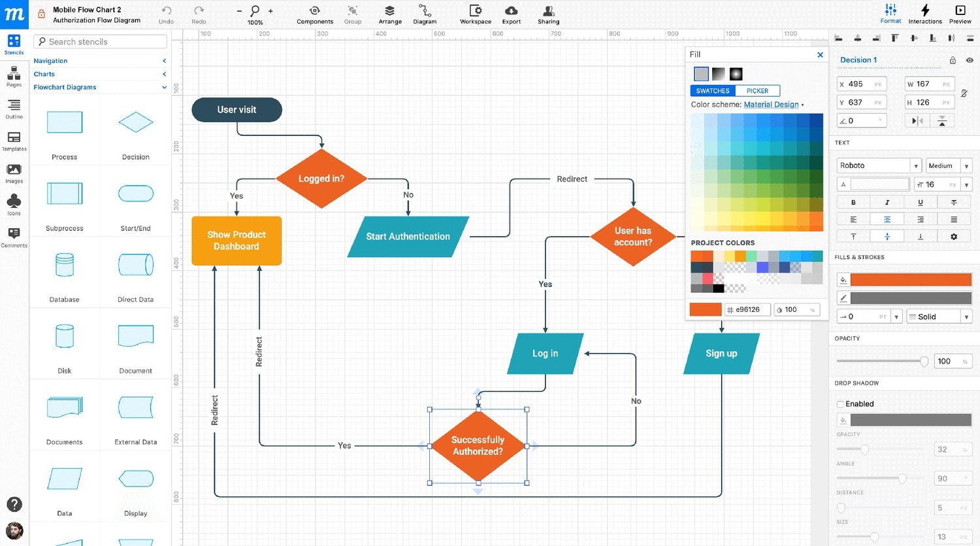Open the Export options
This screenshot has width=980, height=546.
tap(511, 13)
